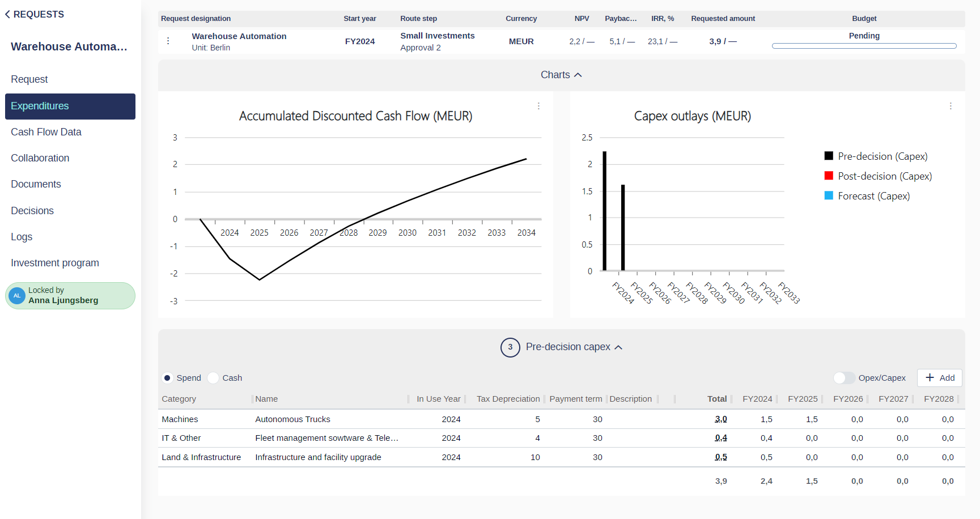The image size is (980, 519).
Task: Click the Request designation column header
Action: pos(196,19)
